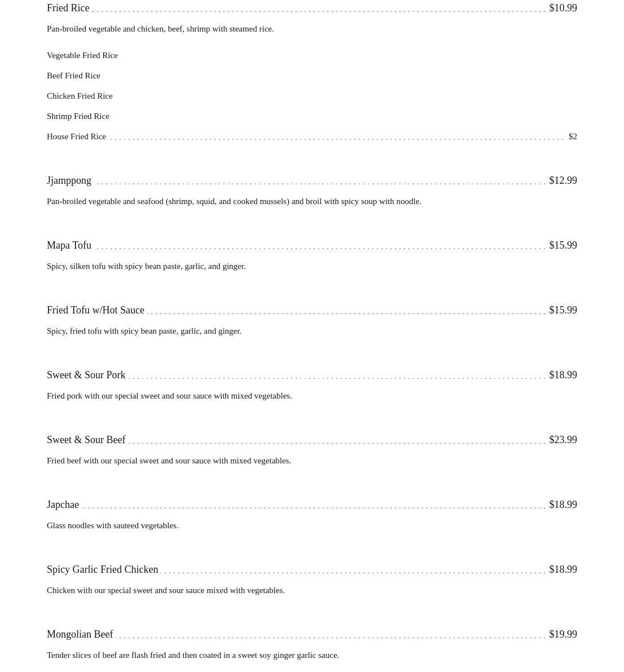Screen dimensions: 624x672
Task: Click the $23.99 Sweet & Sour Beef price
Action: tap(563, 440)
